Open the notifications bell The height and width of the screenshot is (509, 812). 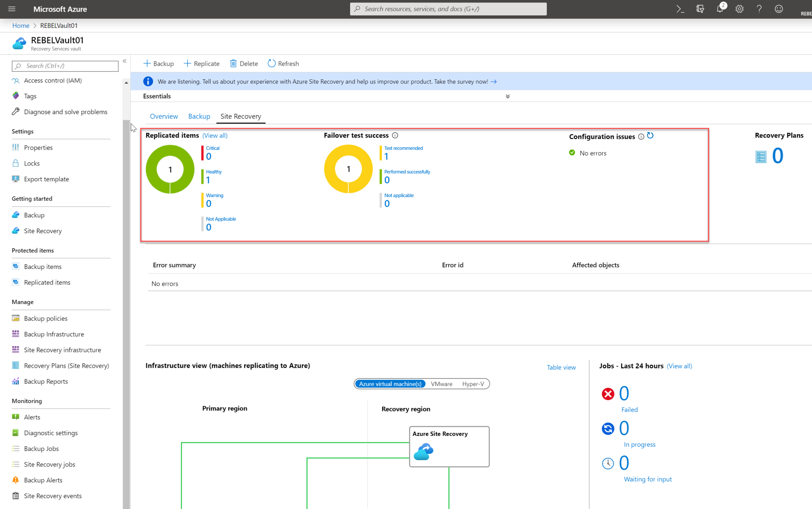click(720, 9)
